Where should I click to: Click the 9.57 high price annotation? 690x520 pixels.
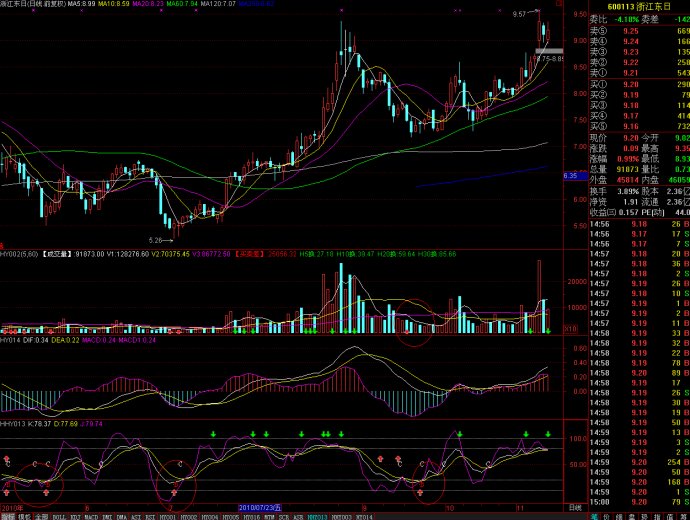click(x=519, y=15)
